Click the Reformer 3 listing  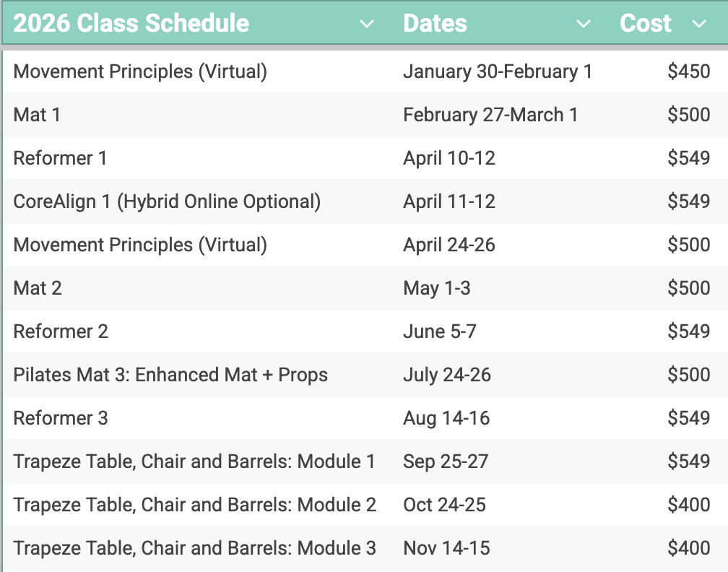click(61, 417)
